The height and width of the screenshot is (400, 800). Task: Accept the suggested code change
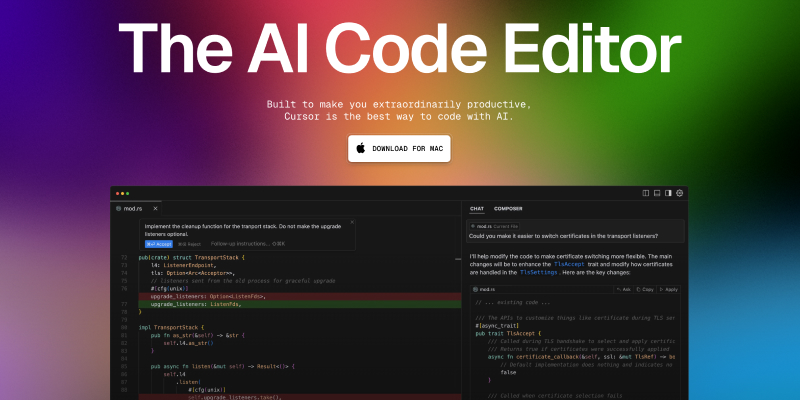click(159, 244)
